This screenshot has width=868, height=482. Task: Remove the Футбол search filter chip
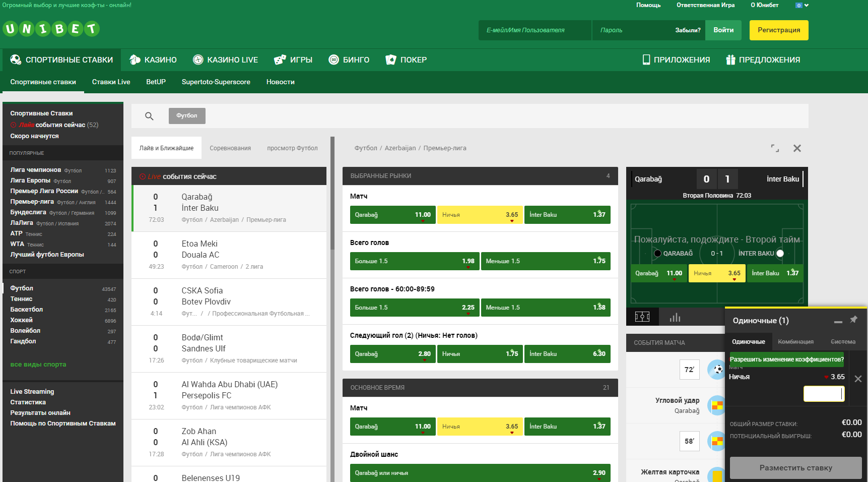pyautogui.click(x=187, y=116)
